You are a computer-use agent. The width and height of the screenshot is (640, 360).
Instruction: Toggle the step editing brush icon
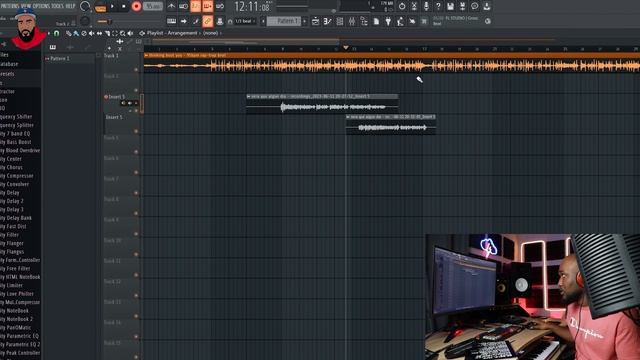pos(196,21)
